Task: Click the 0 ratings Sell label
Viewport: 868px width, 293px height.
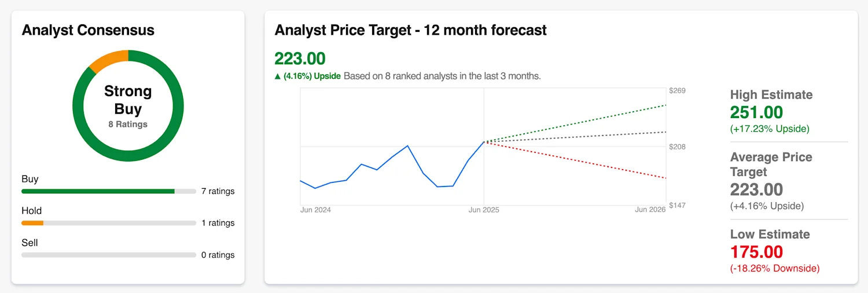Action: point(218,255)
